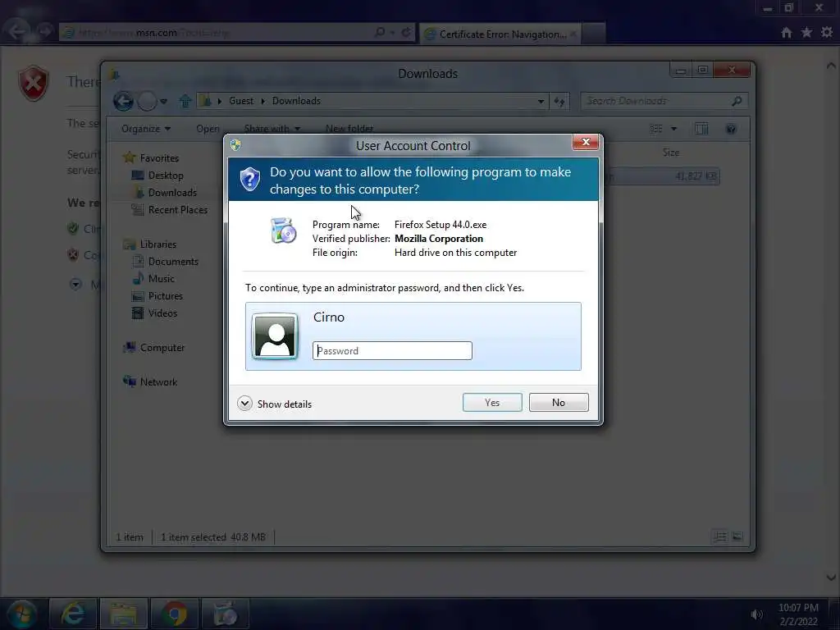Switch to large icons view in status bar
Image resolution: width=840 pixels, height=630 pixels.
click(x=737, y=536)
